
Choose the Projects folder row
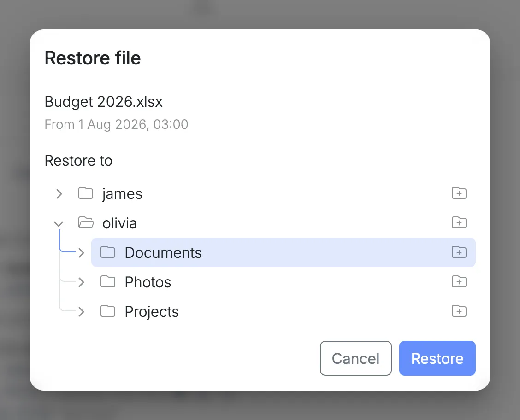tap(284, 311)
